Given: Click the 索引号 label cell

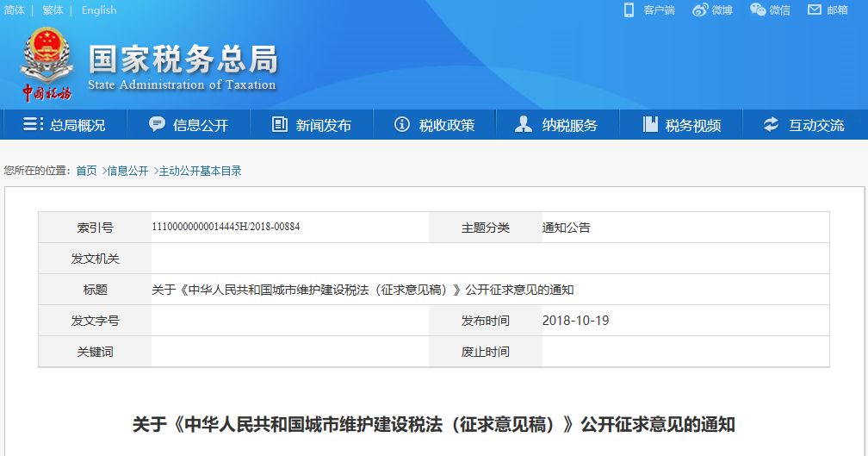Looking at the screenshot, I should point(96,228).
